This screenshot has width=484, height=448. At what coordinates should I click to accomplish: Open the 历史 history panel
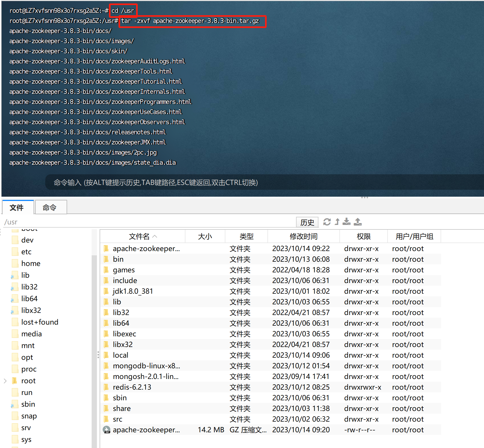[307, 222]
